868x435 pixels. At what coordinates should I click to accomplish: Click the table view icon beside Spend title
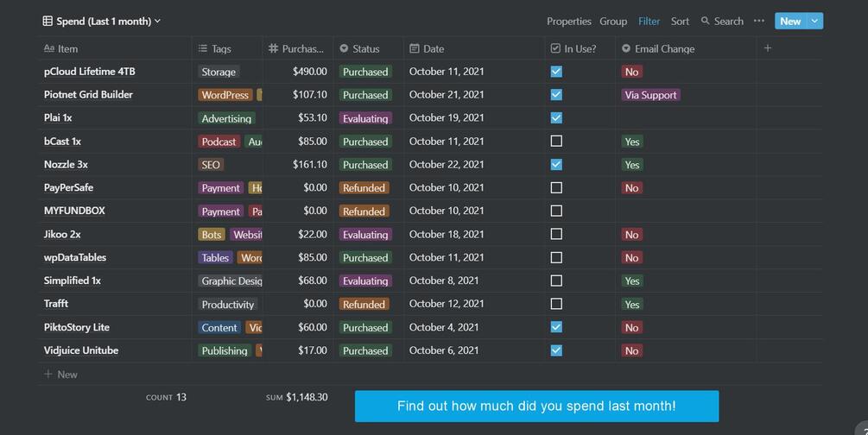click(48, 21)
